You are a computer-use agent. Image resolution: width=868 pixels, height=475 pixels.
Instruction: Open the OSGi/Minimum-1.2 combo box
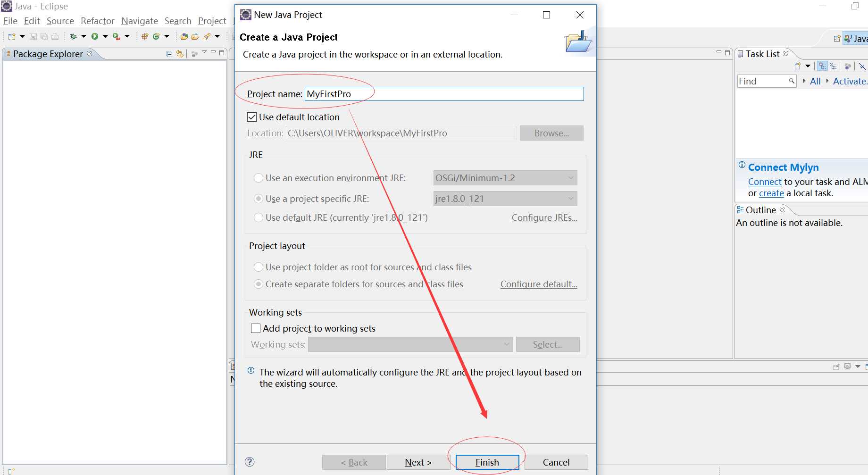(x=505, y=178)
